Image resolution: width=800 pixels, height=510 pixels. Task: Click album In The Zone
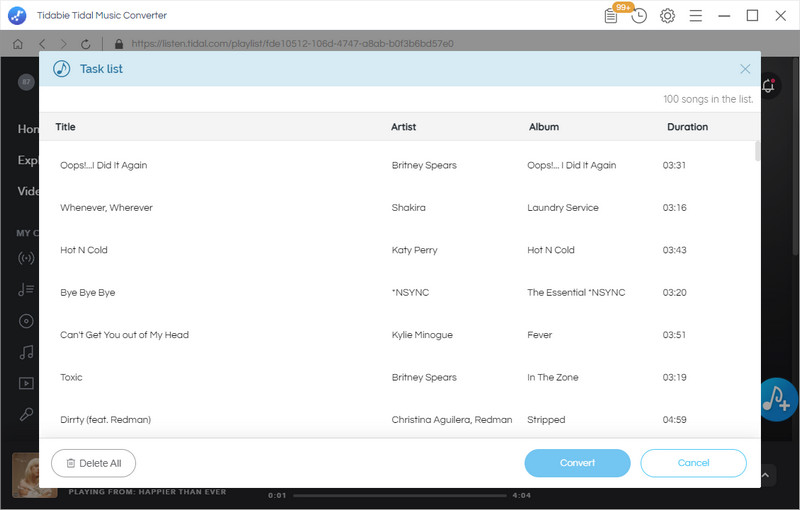pyautogui.click(x=553, y=377)
